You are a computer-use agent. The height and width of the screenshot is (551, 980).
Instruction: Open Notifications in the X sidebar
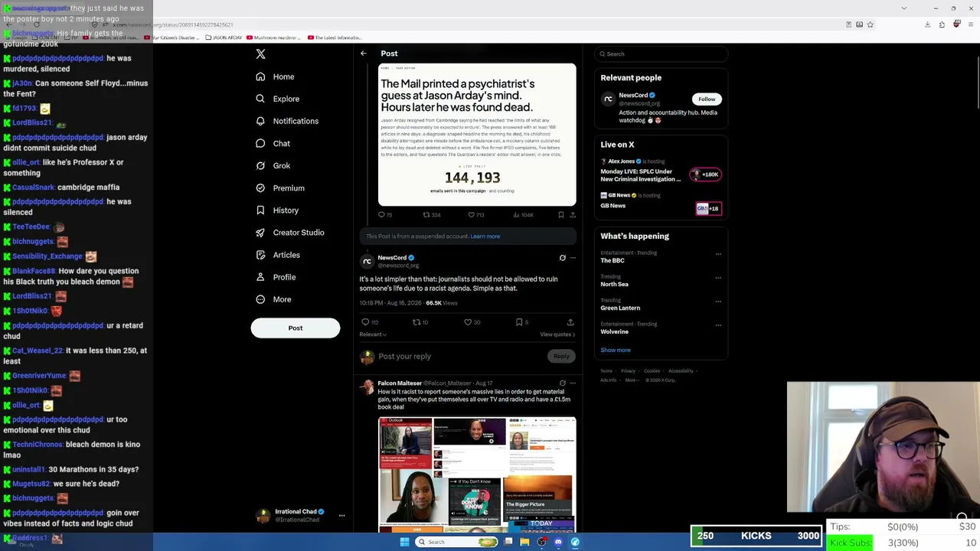pyautogui.click(x=287, y=121)
